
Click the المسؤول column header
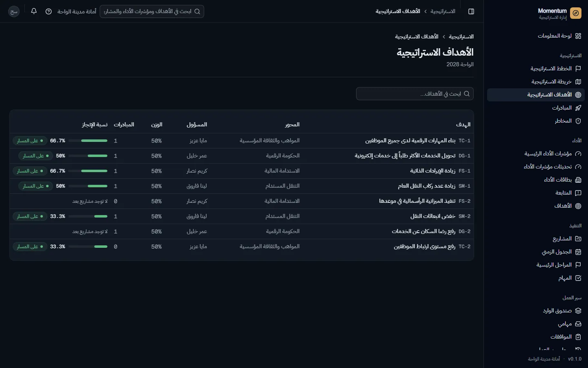pyautogui.click(x=197, y=125)
